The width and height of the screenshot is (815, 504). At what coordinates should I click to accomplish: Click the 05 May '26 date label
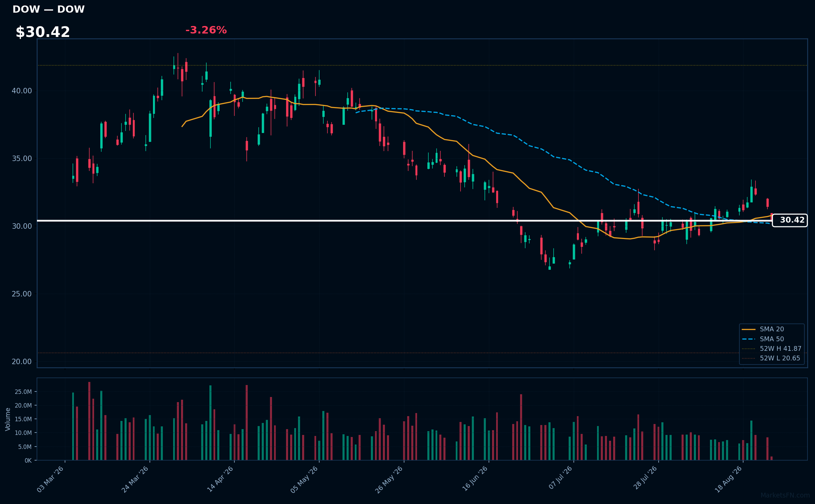pyautogui.click(x=305, y=479)
